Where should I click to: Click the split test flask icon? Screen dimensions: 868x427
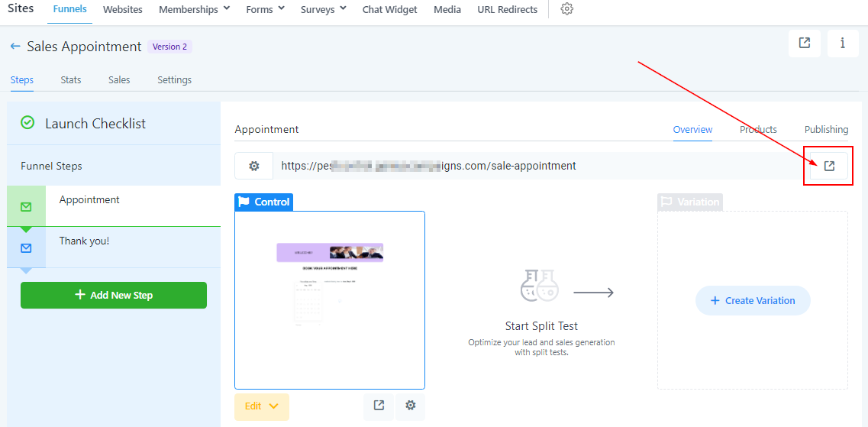pyautogui.click(x=539, y=286)
